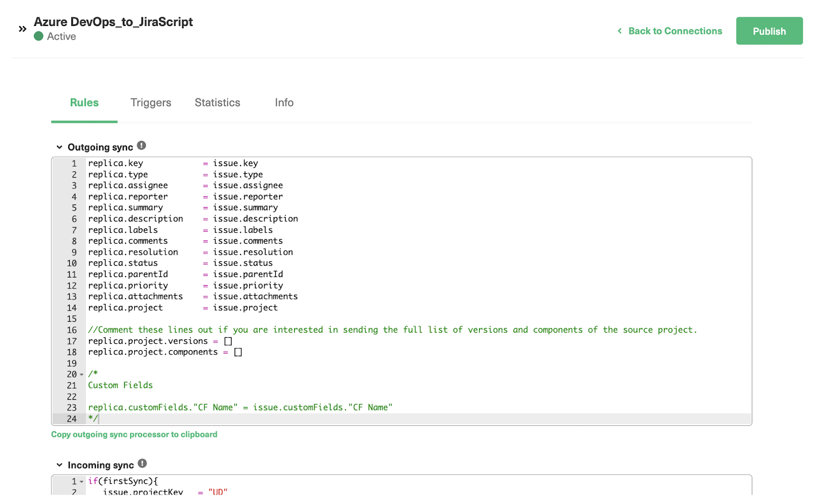The height and width of the screenshot is (504, 833).
Task: Click the Back to Connections arrow icon
Action: 620,31
